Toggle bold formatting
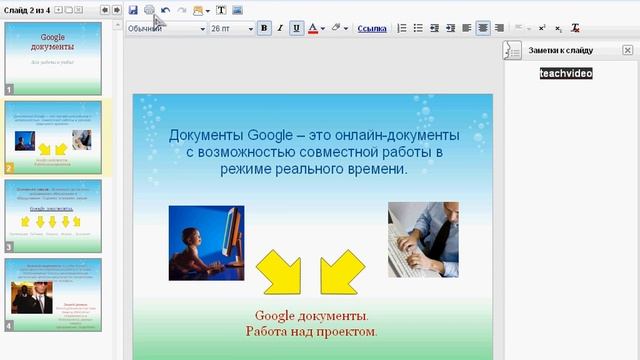 [264, 28]
